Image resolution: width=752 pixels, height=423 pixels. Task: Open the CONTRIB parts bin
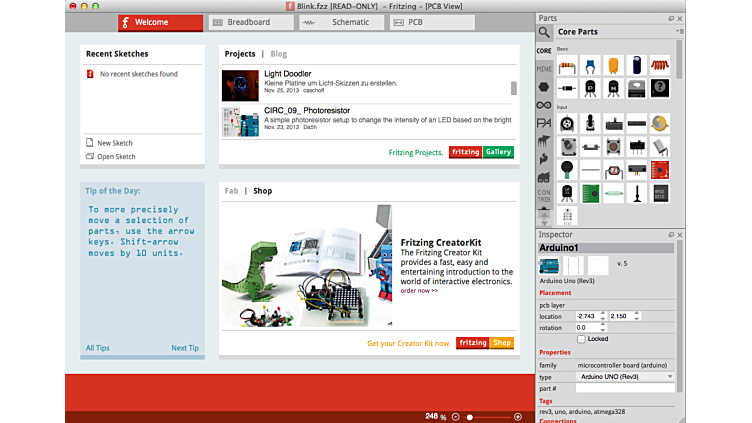click(544, 194)
